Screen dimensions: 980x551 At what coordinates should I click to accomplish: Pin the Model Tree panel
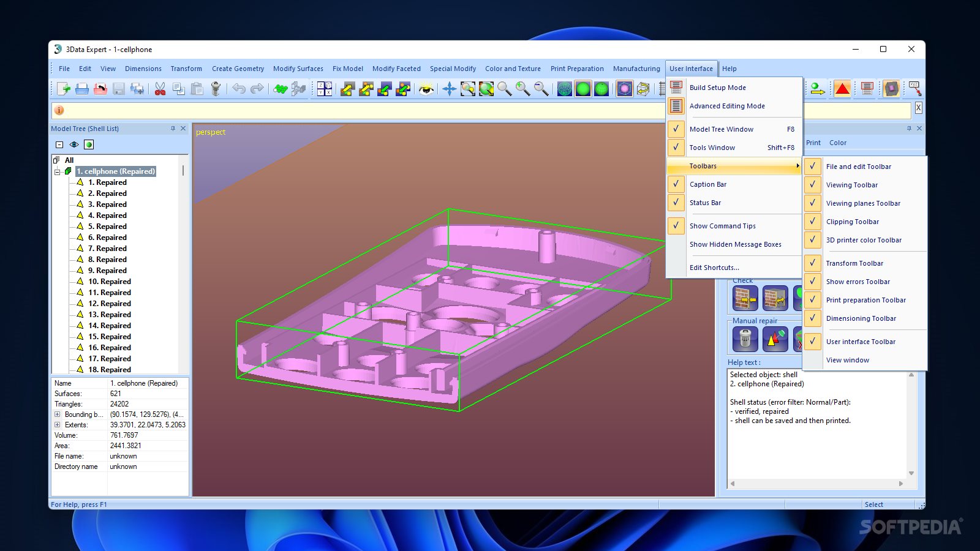coord(173,129)
